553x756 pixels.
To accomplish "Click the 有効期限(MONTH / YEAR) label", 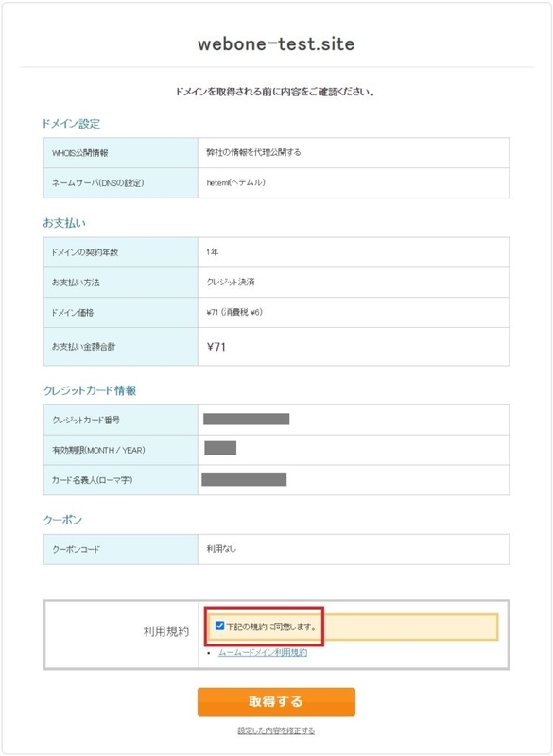I will (x=98, y=450).
